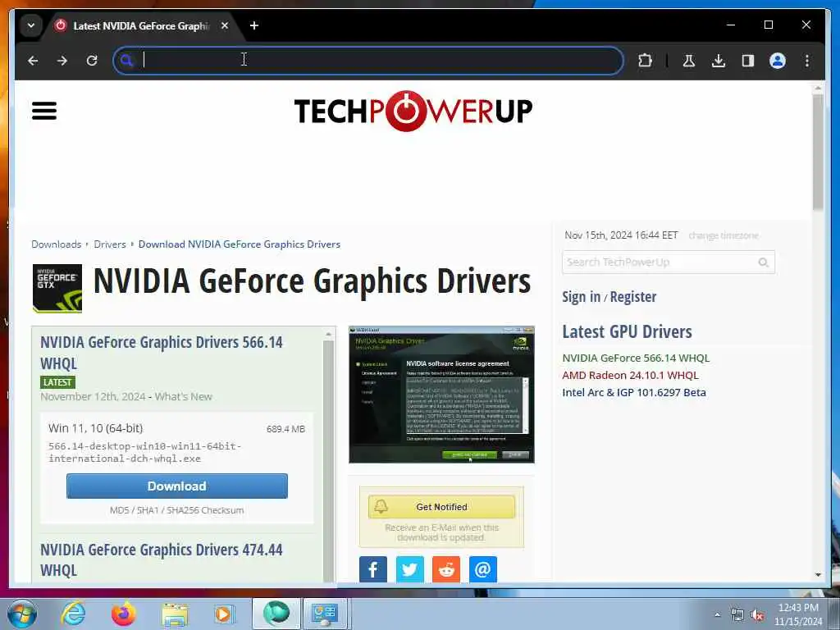This screenshot has height=630, width=840.
Task: Open the Windows Start orb
Action: point(22,614)
